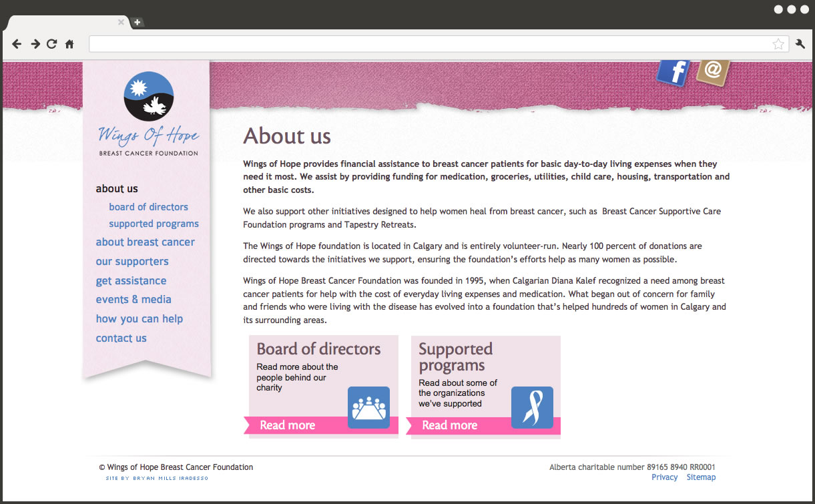Click the Wings of Hope logo
The image size is (815, 504).
tap(148, 114)
